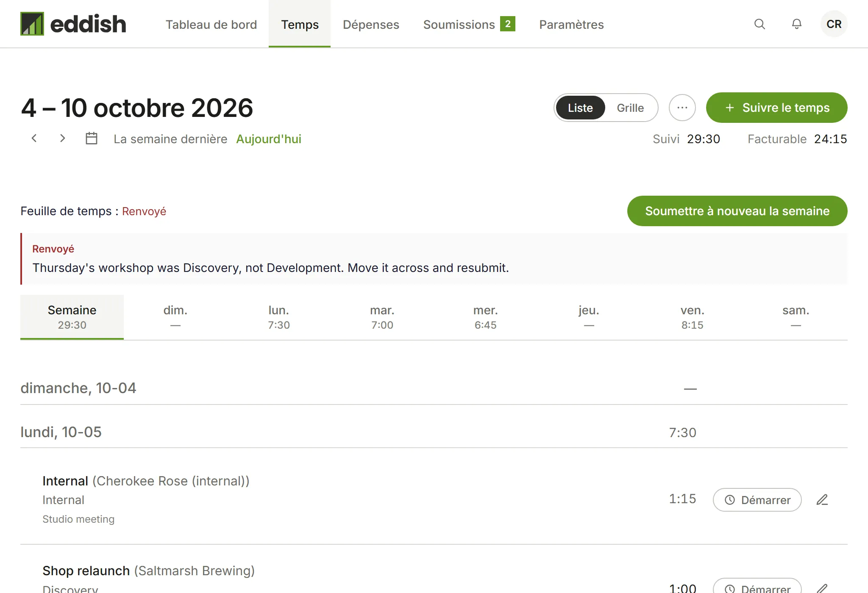Edit the Studio meeting entry pencil
The width and height of the screenshot is (868, 593).
click(822, 500)
